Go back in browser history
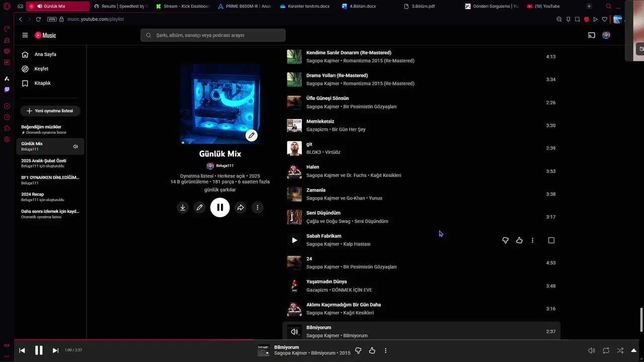644x362 pixels. (x=20, y=19)
